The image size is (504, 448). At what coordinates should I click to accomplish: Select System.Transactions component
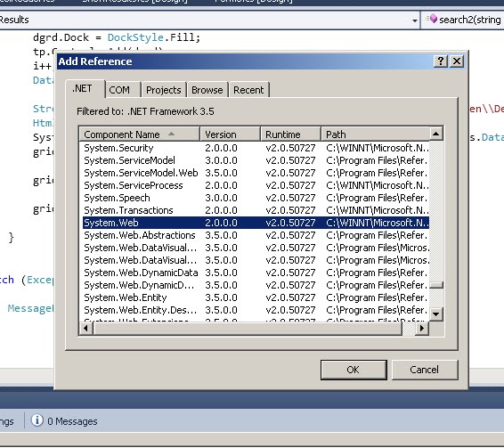click(x=256, y=210)
